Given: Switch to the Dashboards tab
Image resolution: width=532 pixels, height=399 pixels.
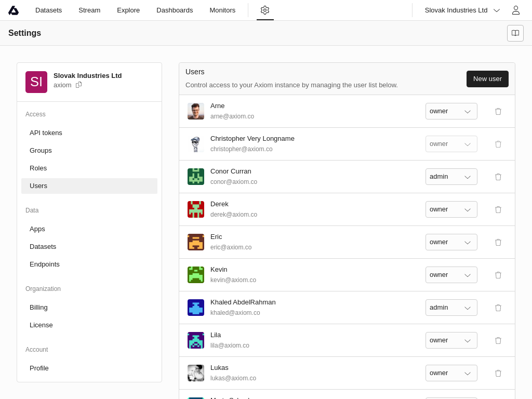Looking at the screenshot, I should pos(175,10).
